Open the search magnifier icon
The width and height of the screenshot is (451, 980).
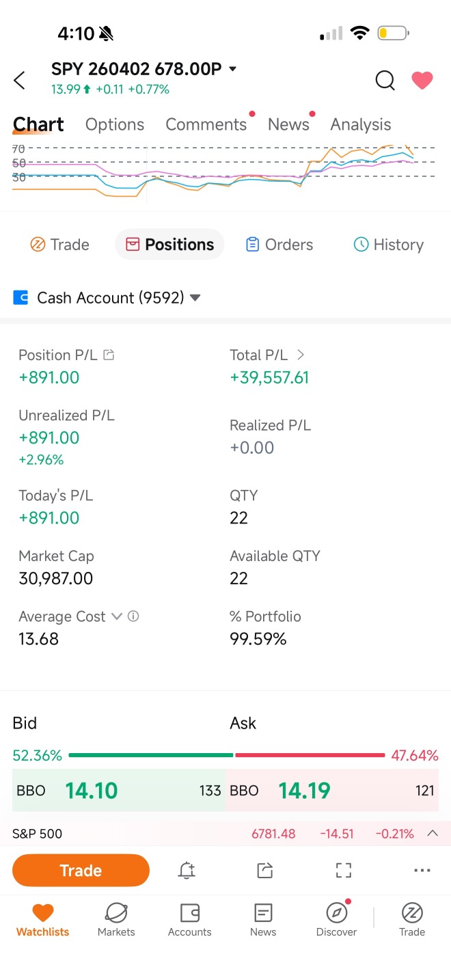385,81
